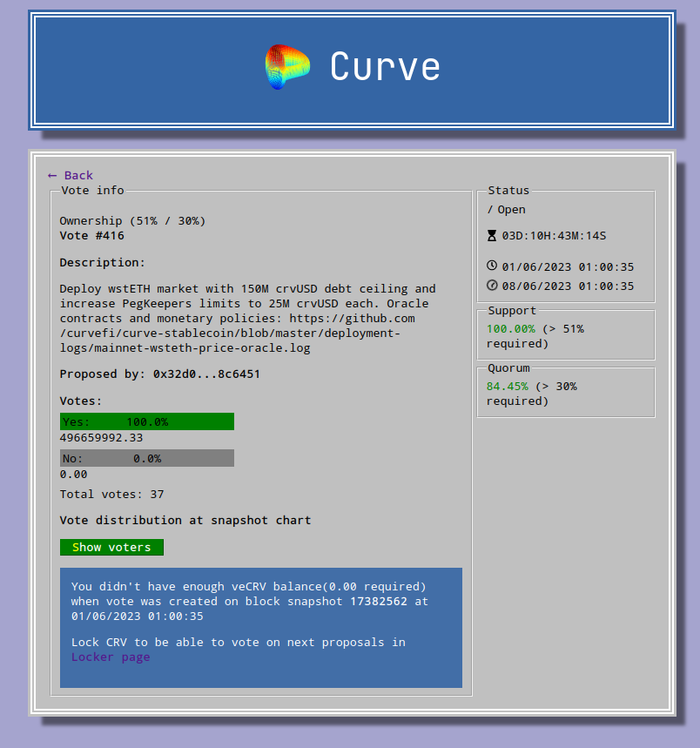
Task: Click Total votes: 37 text
Action: (111, 495)
